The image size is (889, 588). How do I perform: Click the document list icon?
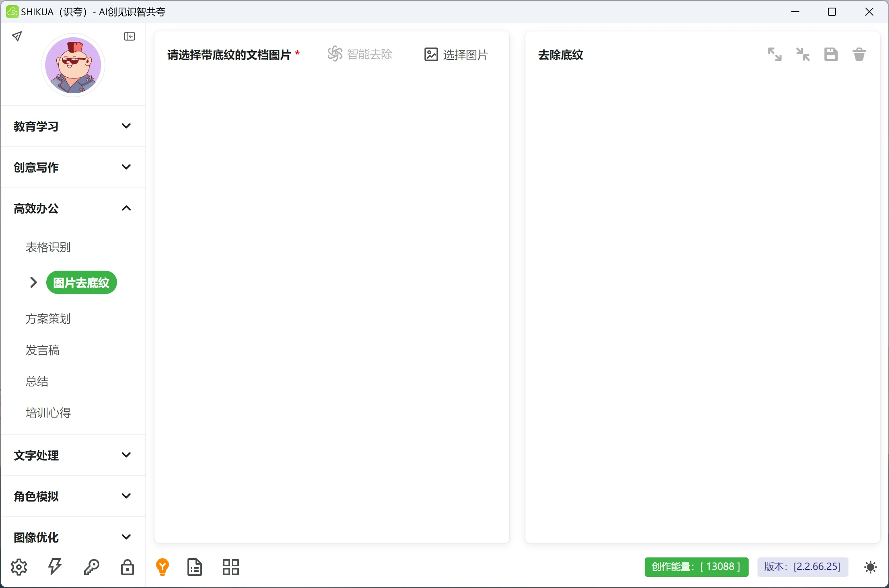point(195,567)
